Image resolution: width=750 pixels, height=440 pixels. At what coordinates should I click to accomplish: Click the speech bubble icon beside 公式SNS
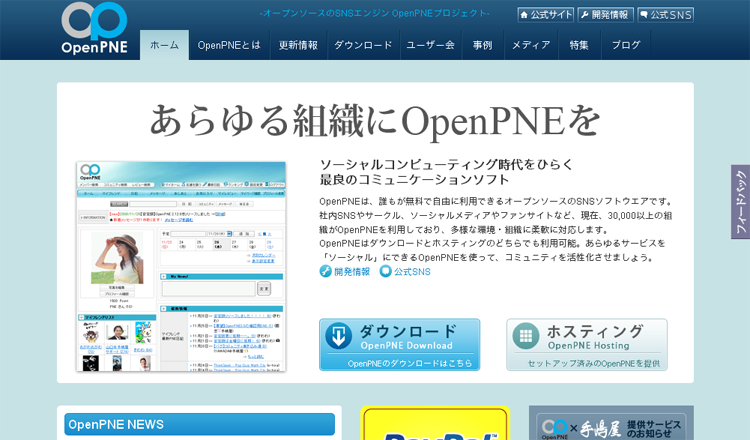click(x=645, y=15)
